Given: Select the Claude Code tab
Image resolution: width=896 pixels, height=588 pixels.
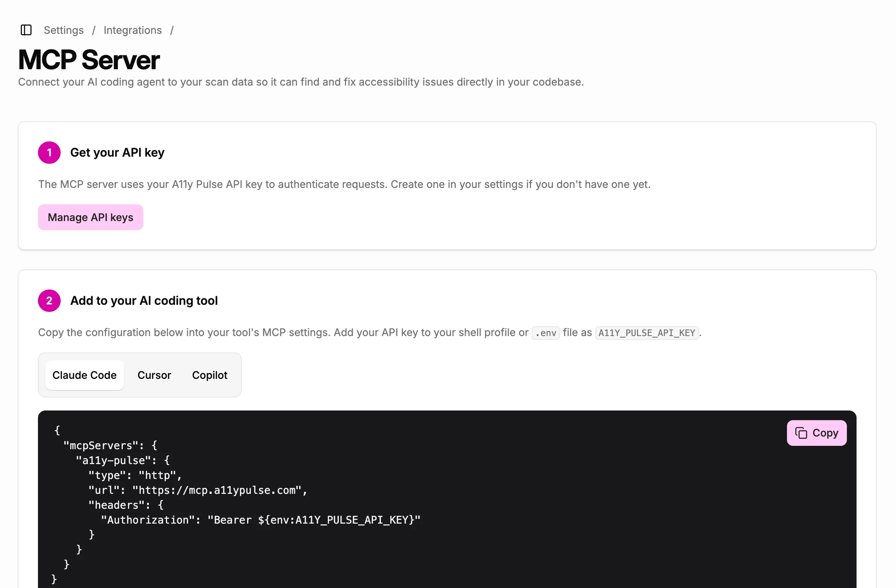Looking at the screenshot, I should (84, 375).
